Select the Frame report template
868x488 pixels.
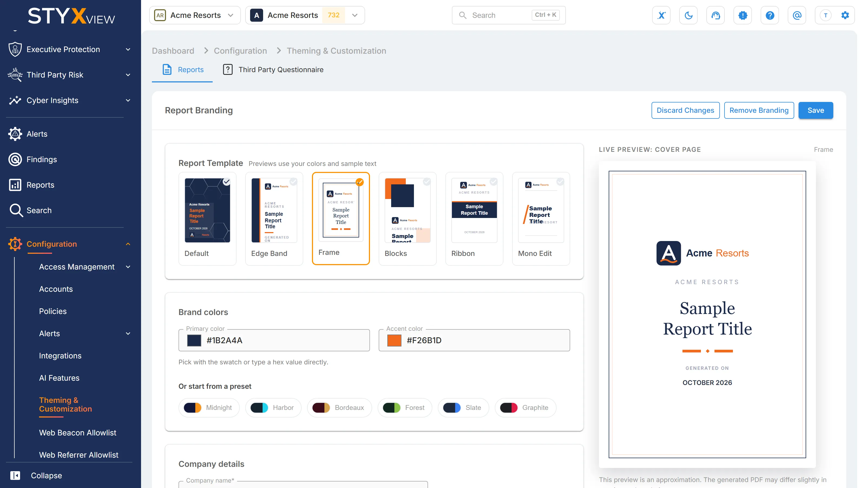click(341, 219)
